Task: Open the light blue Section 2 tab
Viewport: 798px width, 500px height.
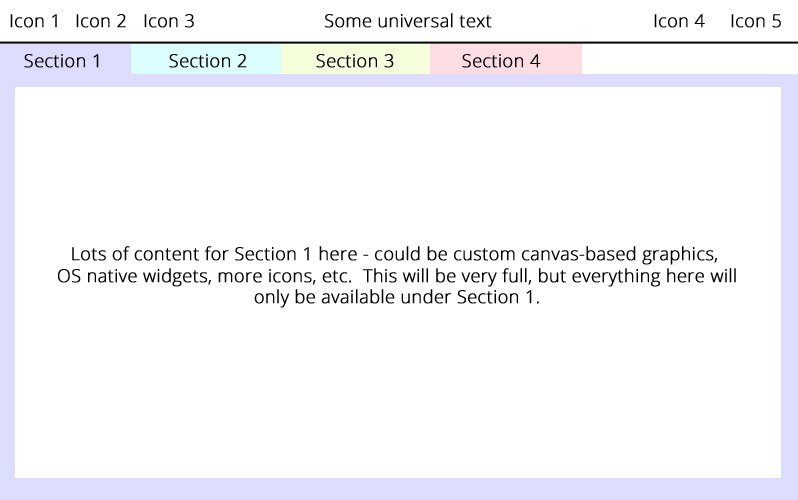Action: coord(207,61)
